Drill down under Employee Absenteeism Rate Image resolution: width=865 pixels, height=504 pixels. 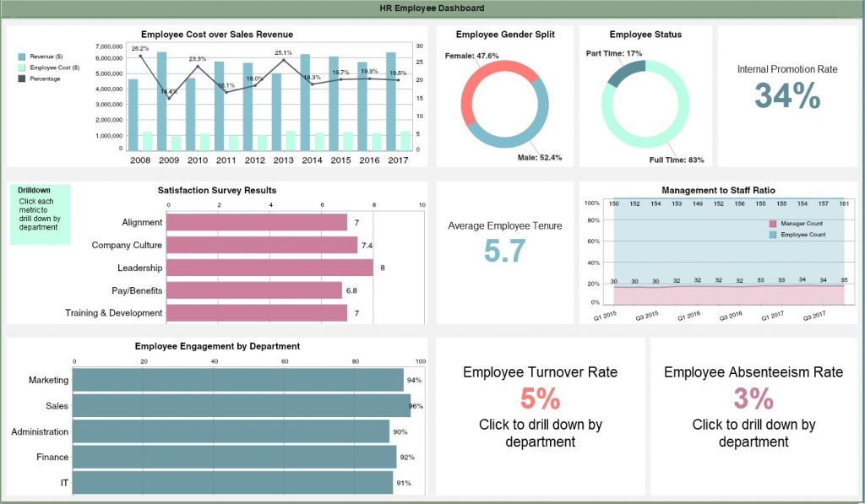[753, 433]
